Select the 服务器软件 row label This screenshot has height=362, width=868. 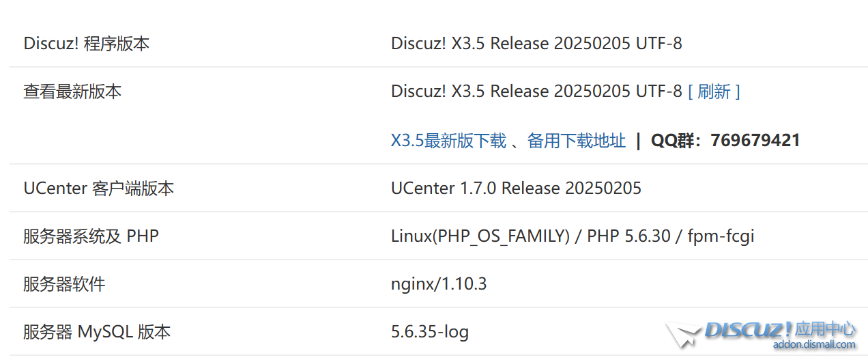pyautogui.click(x=64, y=284)
